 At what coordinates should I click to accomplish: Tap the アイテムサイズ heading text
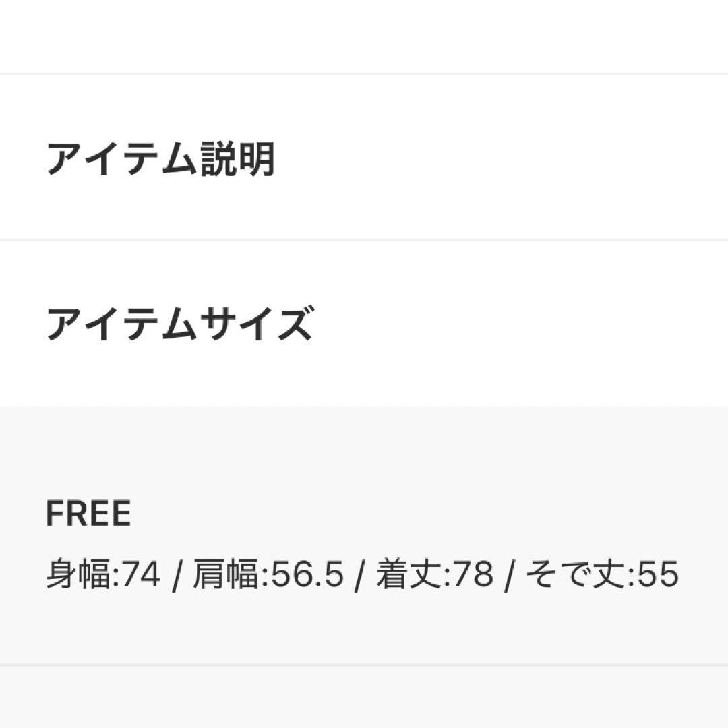click(179, 324)
